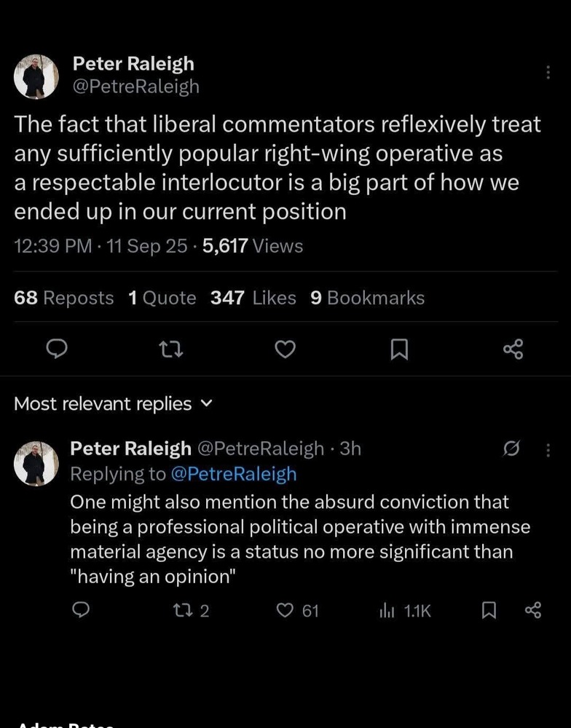Reply to the main tweet with comment icon
Image resolution: width=571 pixels, height=728 pixels.
[x=57, y=350]
